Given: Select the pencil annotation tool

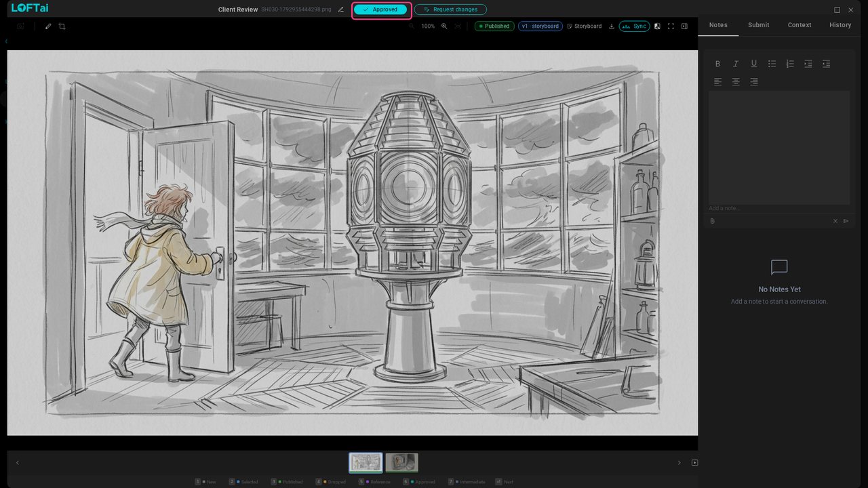Looking at the screenshot, I should tap(48, 26).
